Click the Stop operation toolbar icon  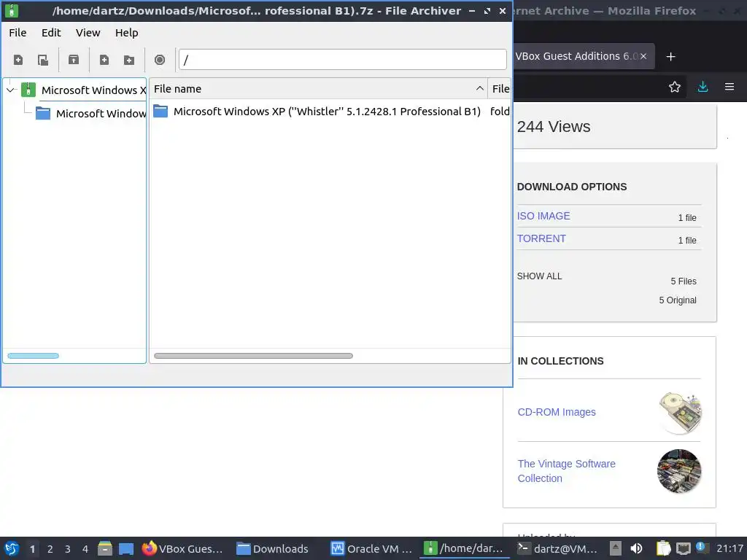point(160,60)
